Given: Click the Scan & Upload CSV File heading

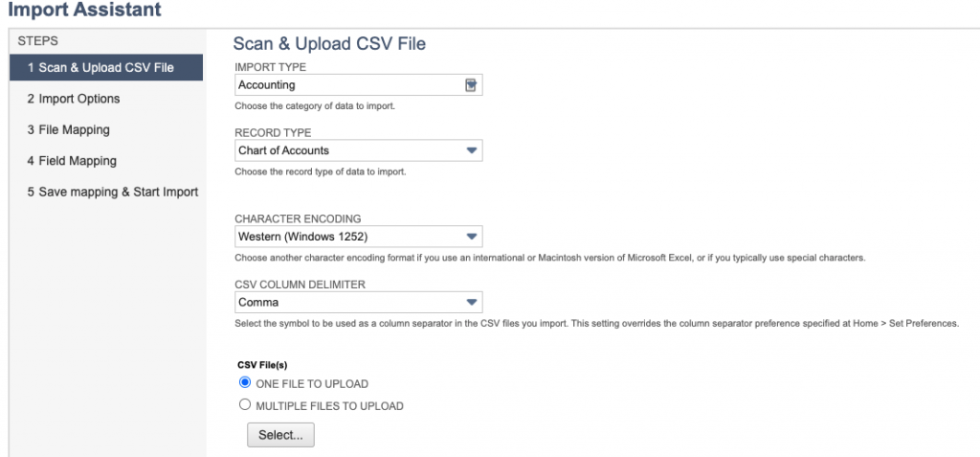Looking at the screenshot, I should [329, 44].
